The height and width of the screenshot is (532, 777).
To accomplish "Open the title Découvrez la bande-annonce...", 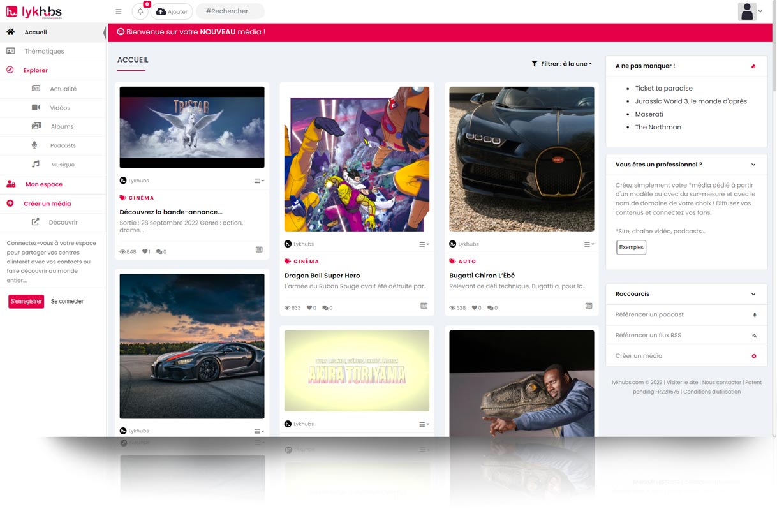I will pyautogui.click(x=171, y=212).
